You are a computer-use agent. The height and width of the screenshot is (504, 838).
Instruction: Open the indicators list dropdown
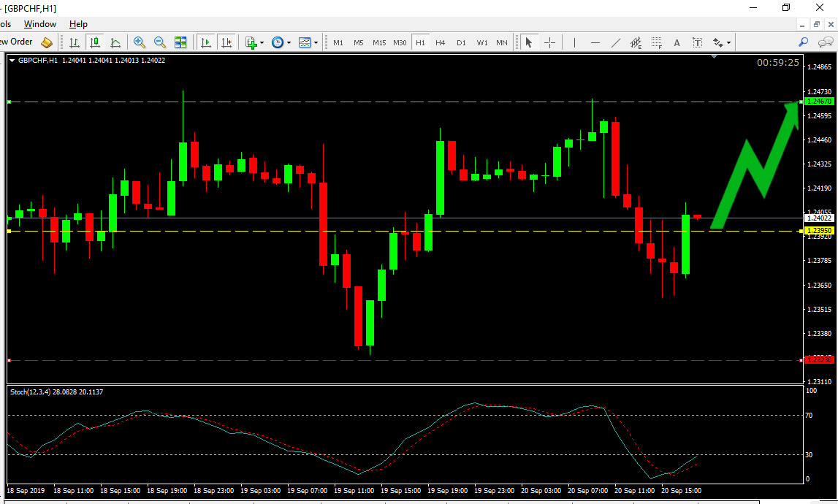[x=254, y=42]
